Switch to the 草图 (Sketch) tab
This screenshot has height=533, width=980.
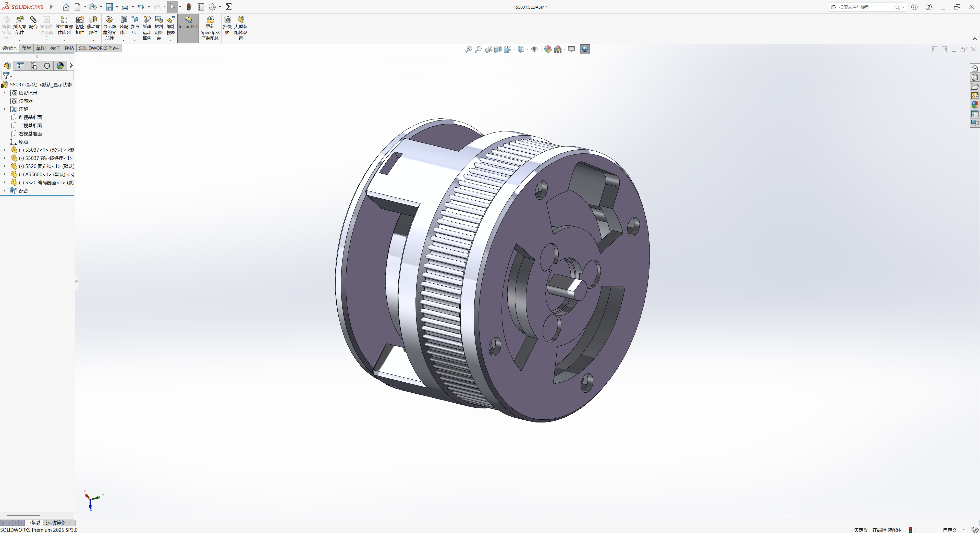click(41, 48)
